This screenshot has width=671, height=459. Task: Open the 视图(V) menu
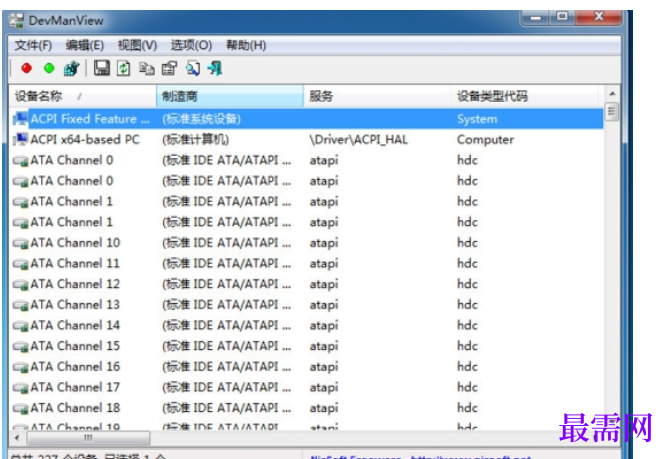click(137, 45)
